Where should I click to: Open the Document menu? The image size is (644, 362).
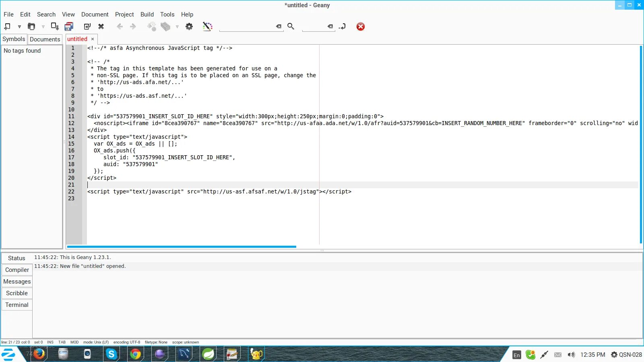95,14
